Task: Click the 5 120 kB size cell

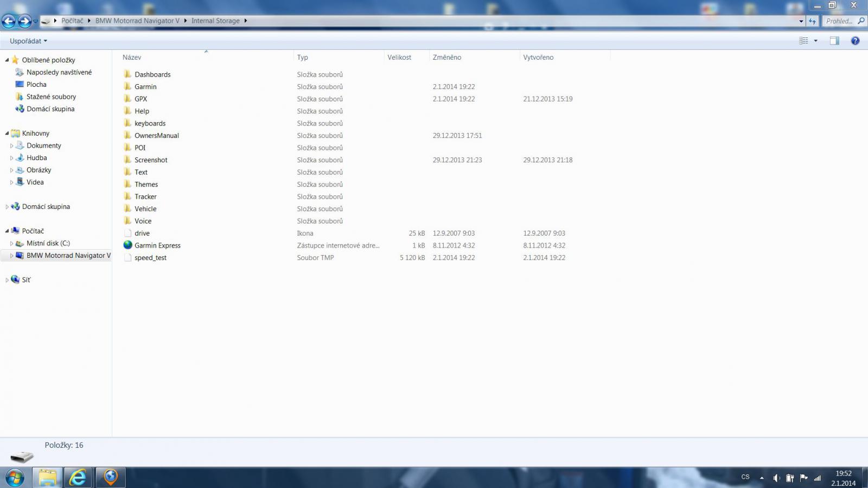Action: click(x=412, y=258)
